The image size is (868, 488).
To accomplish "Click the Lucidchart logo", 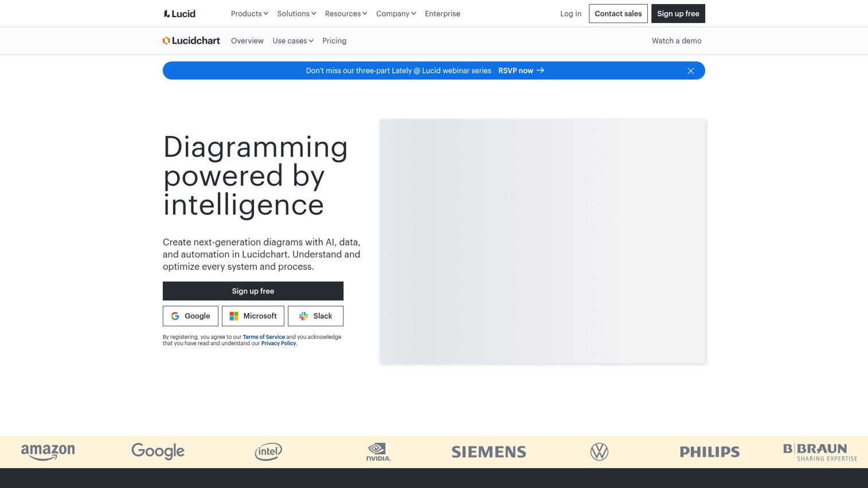I will click(x=191, y=41).
